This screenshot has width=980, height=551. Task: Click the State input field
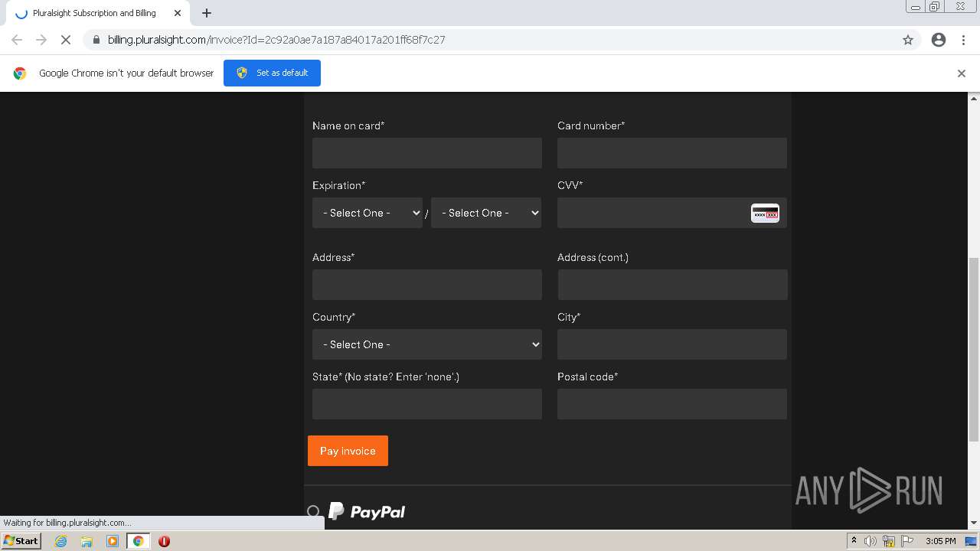tap(427, 404)
